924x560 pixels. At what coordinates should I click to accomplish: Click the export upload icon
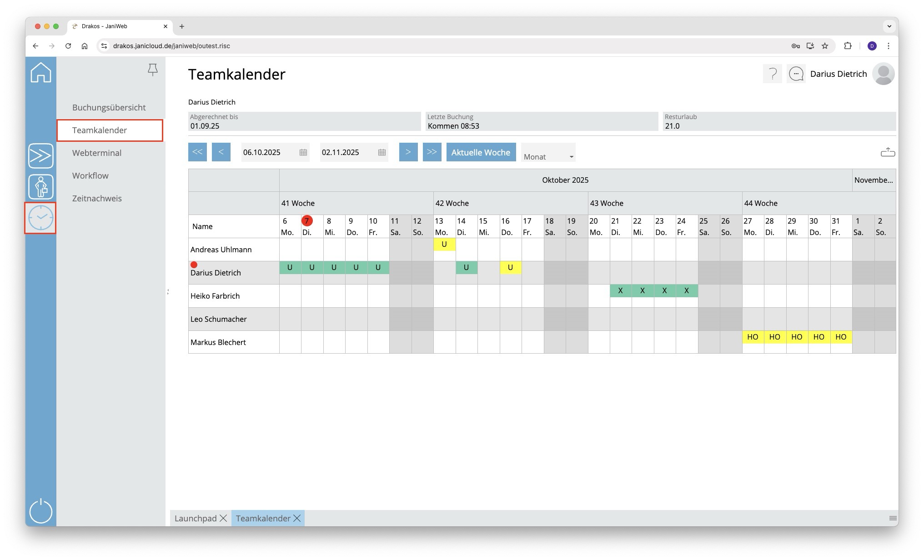(x=888, y=152)
